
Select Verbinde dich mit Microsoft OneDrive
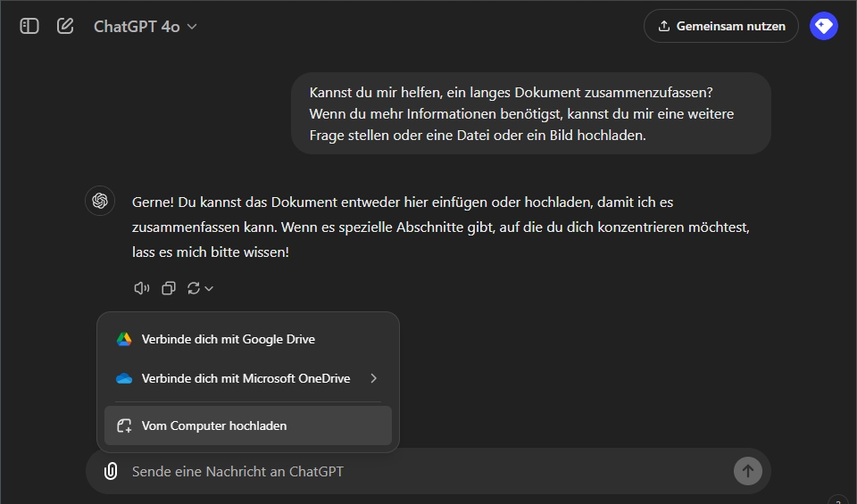(x=245, y=378)
